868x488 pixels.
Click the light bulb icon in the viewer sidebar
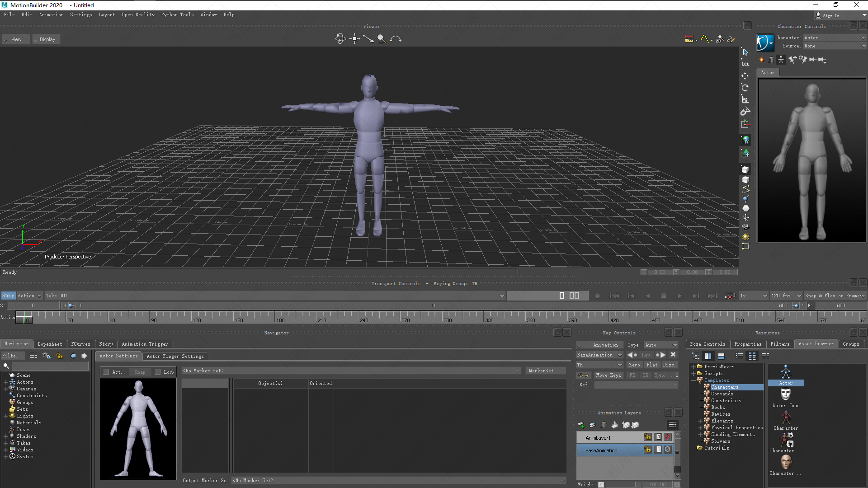[745, 237]
